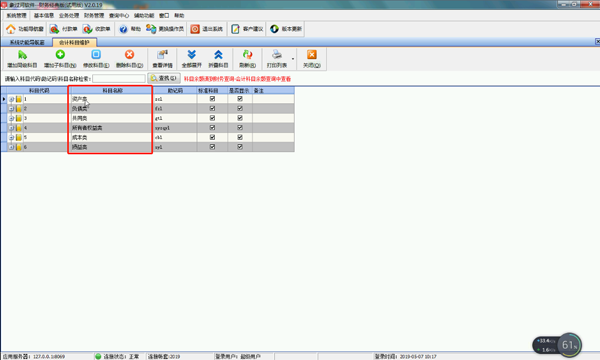This screenshot has width=600, height=360.
Task: Open the 业务处理 menu
Action: pos(69,16)
